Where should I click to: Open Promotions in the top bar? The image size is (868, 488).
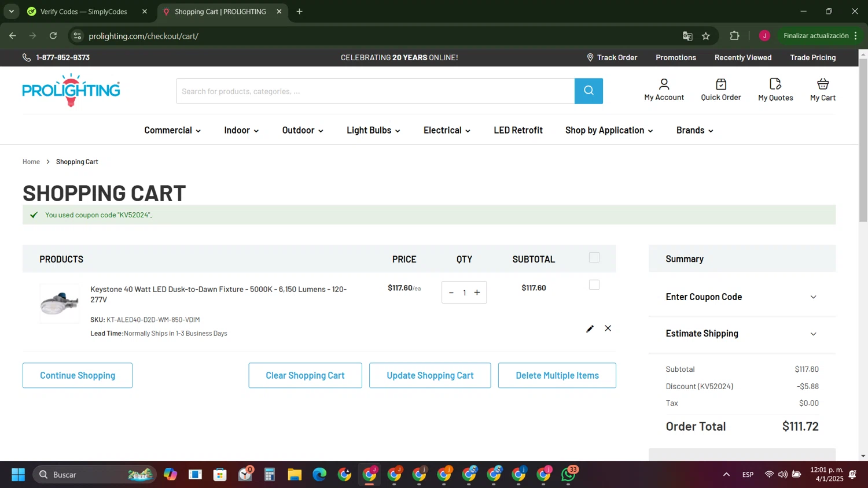tap(676, 58)
